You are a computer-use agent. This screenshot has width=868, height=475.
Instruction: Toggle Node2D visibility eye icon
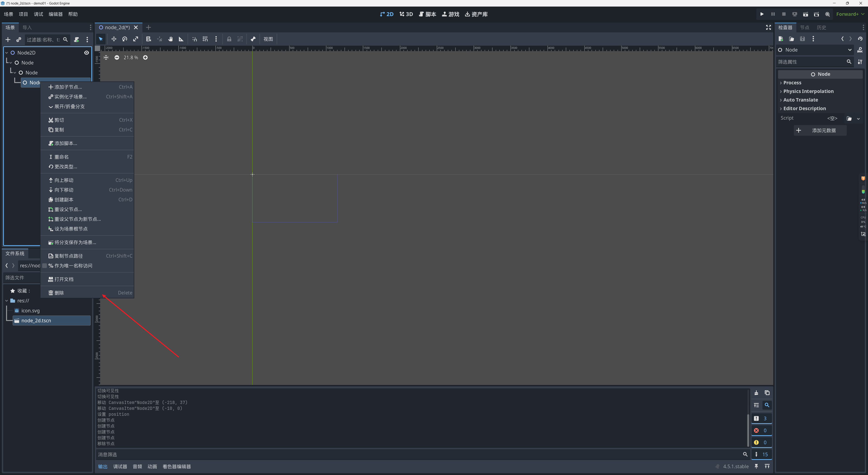pos(86,53)
